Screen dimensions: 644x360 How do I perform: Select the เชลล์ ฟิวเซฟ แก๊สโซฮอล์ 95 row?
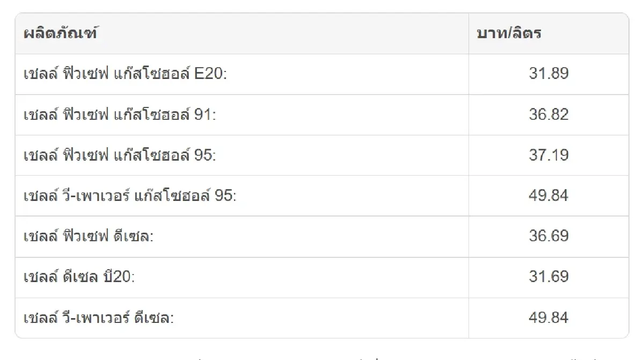click(322, 155)
